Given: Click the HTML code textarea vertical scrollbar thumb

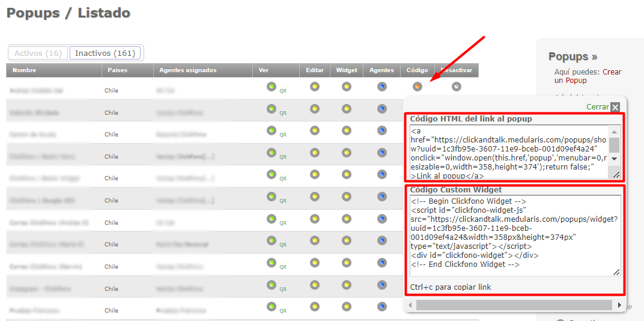Looking at the screenshot, I should point(615,145).
